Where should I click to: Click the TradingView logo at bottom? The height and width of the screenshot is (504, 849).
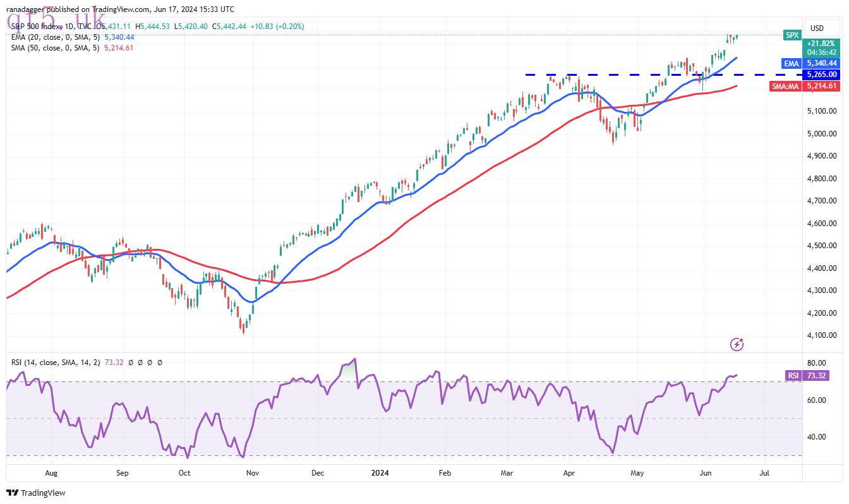tap(36, 493)
